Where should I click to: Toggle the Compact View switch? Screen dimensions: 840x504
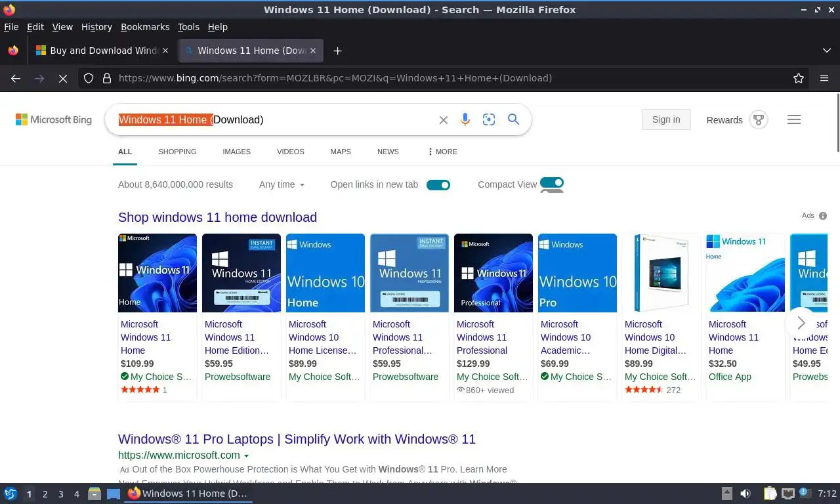coord(552,183)
